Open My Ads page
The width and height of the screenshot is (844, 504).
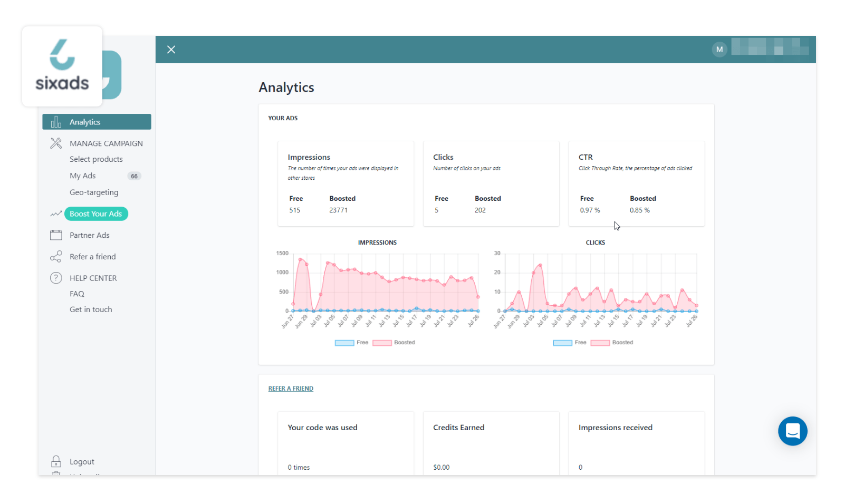coord(83,176)
